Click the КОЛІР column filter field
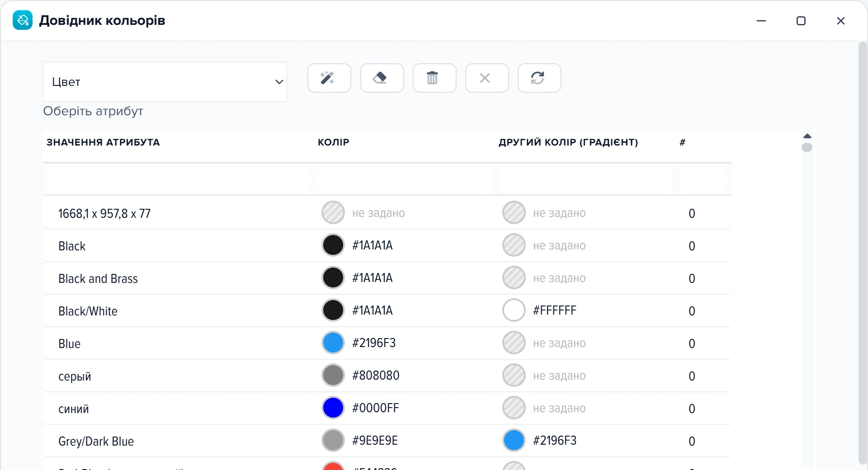 click(405, 180)
